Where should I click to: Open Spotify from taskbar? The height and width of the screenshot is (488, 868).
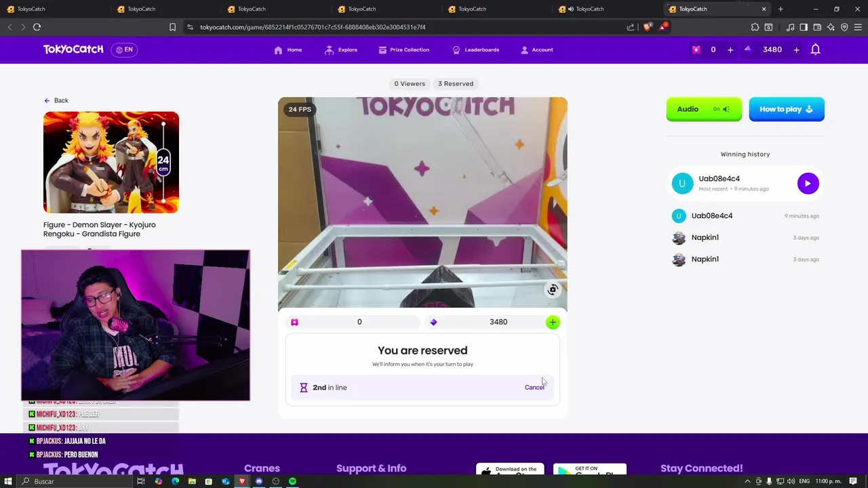click(x=292, y=481)
